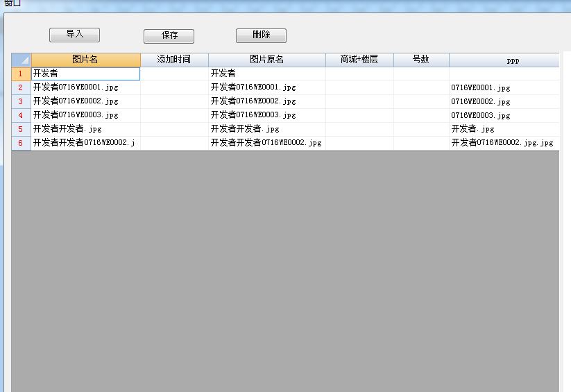Select row header number 4
The width and height of the screenshot is (571, 392).
[x=21, y=115]
